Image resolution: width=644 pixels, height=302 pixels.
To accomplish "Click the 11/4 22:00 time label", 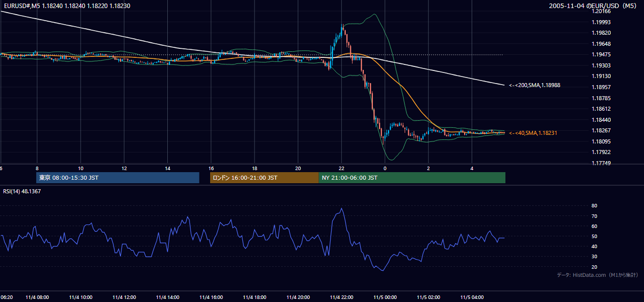I will click(342, 297).
